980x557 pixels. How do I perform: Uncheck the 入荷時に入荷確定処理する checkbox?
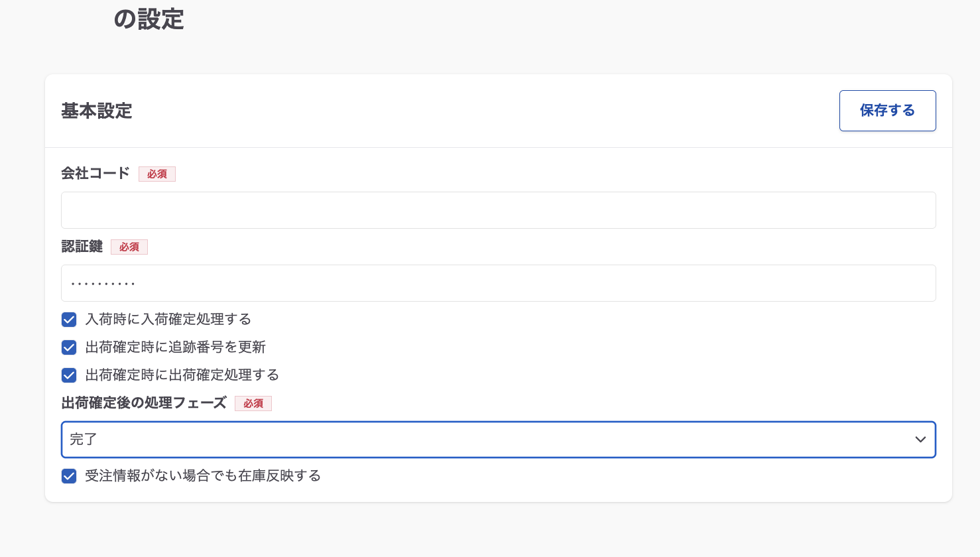(x=69, y=320)
